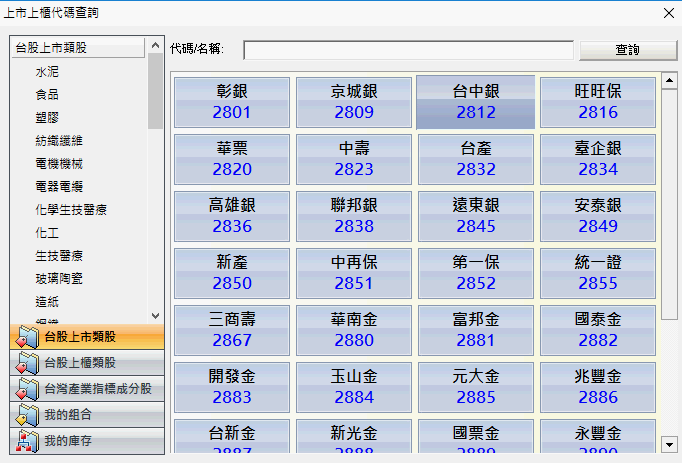Click the 台灣產業指標成分股 navigation icon
682x463 pixels.
coord(26,389)
